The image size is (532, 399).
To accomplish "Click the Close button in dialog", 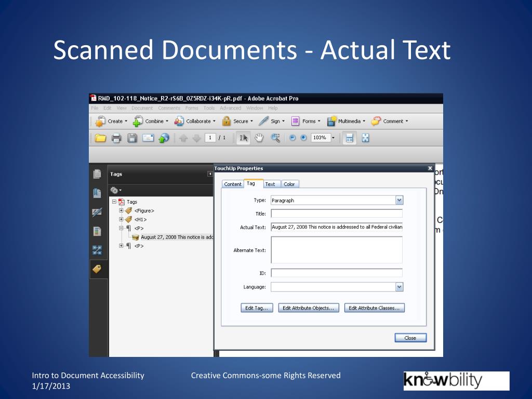I will (410, 338).
